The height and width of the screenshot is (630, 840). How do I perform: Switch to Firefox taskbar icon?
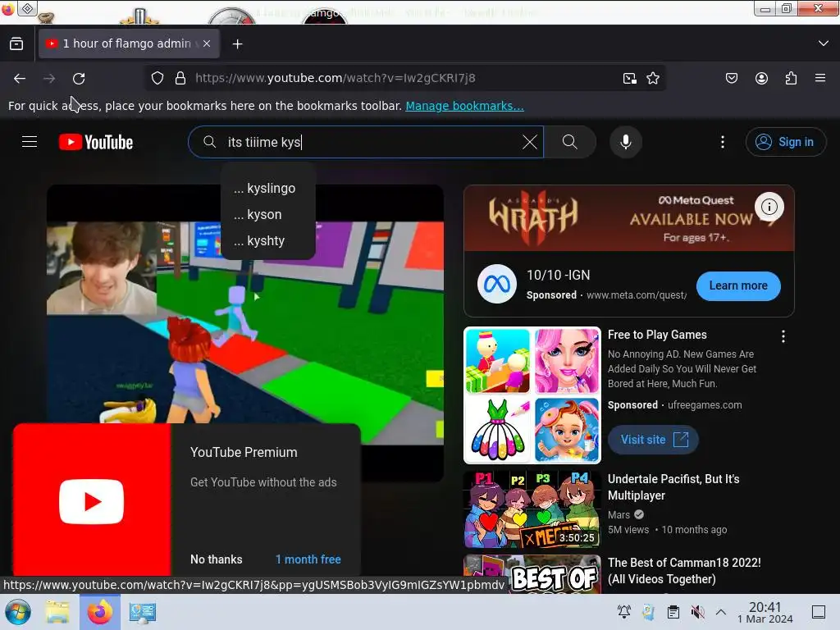[x=99, y=612]
